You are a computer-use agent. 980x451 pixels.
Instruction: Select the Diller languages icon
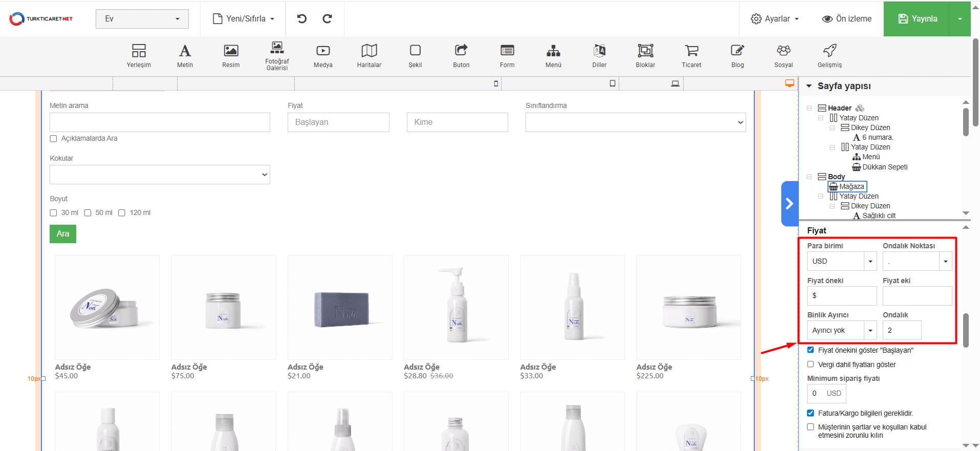pos(599,51)
